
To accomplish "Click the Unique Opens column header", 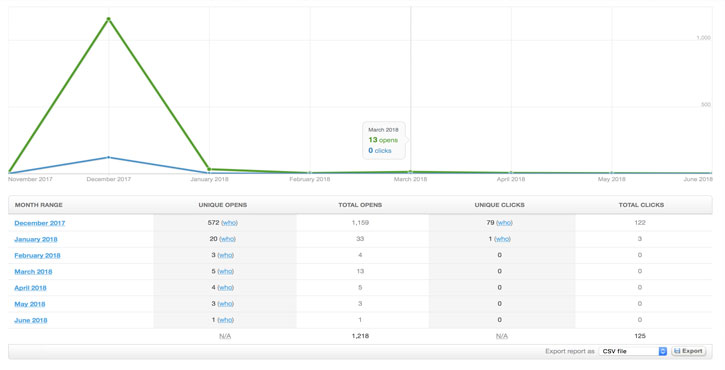I will (223, 205).
